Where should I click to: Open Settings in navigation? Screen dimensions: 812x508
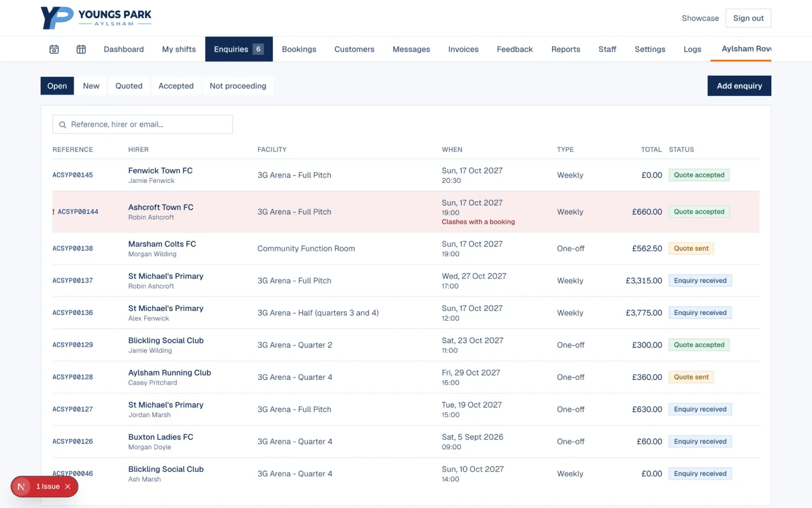click(650, 49)
